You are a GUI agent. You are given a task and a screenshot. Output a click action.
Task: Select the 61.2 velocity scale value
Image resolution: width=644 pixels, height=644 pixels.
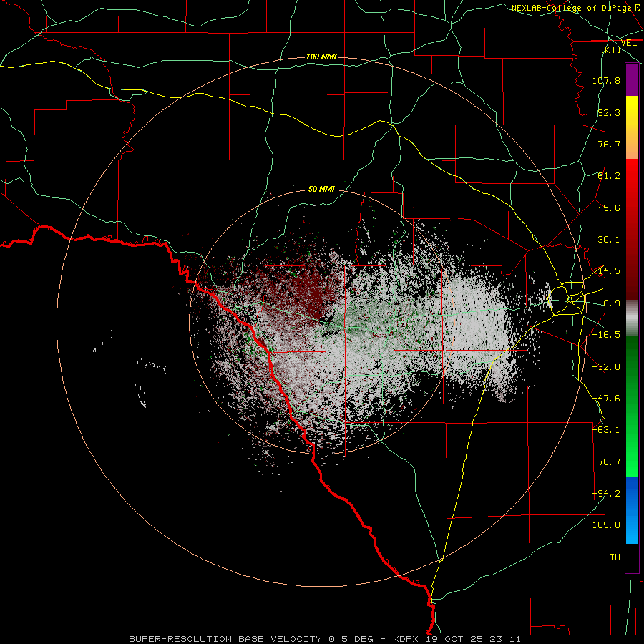coord(609,176)
